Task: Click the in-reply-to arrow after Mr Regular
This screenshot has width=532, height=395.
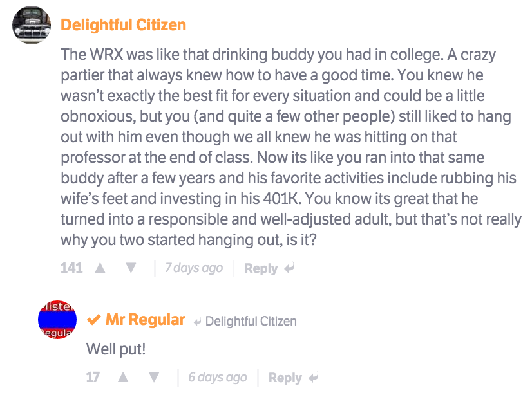Action: (x=198, y=322)
